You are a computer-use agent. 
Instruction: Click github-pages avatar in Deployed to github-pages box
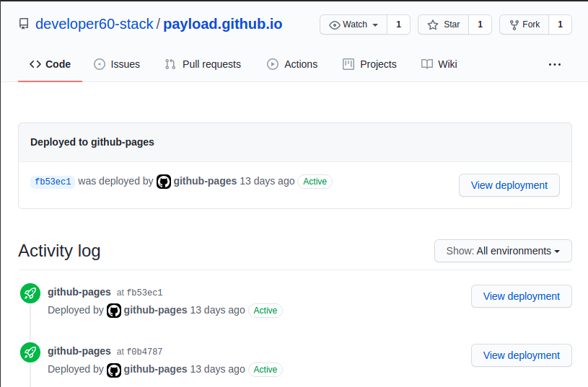(164, 182)
